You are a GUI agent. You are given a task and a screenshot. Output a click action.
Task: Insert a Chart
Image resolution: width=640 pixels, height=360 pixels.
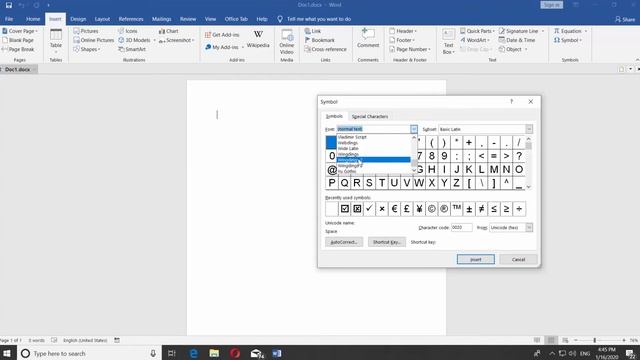[x=169, y=31]
